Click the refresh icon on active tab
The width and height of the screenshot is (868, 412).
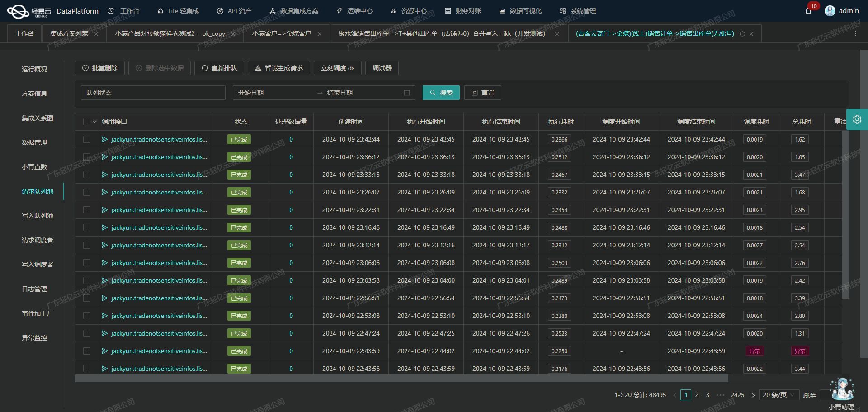point(742,34)
